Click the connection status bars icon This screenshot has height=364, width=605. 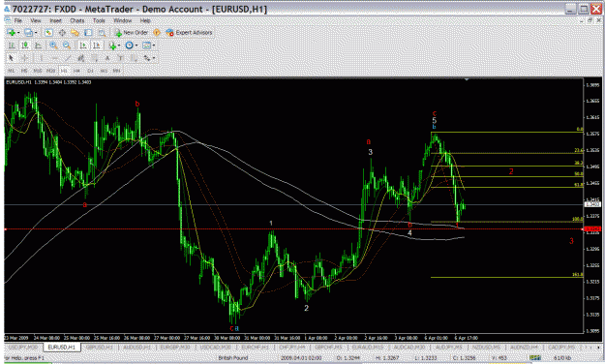534,358
